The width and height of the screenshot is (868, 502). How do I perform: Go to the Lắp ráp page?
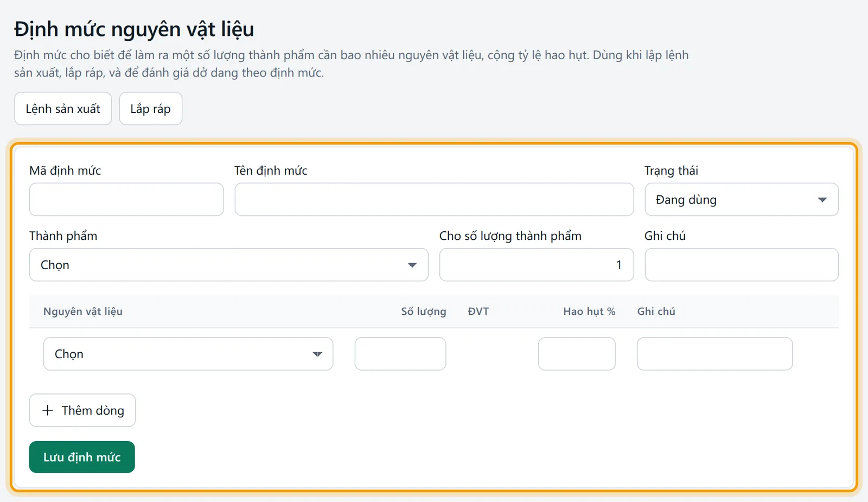[150, 109]
